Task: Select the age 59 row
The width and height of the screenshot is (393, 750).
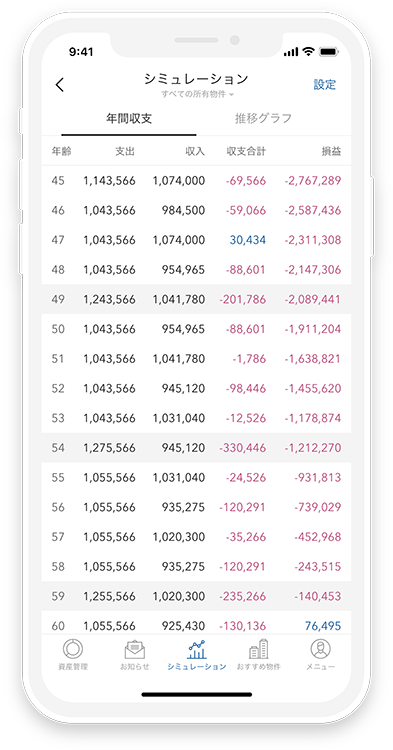Action: coord(196,596)
